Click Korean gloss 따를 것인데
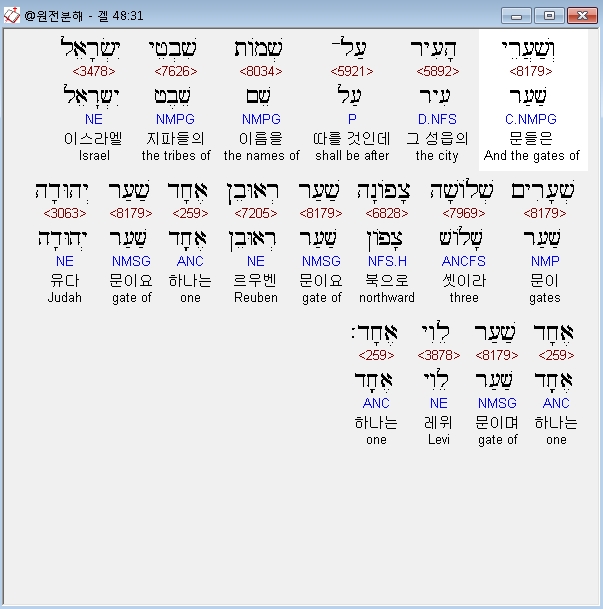 (352, 139)
